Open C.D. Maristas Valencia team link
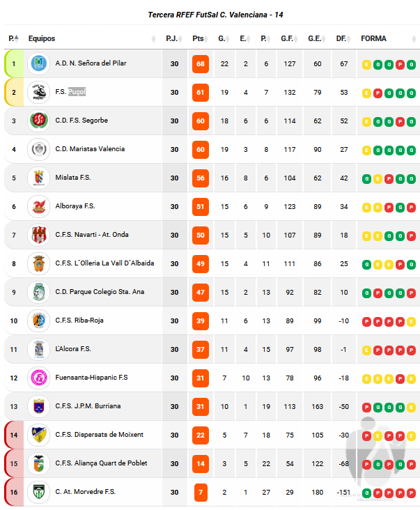The image size is (420, 510). (x=90, y=149)
